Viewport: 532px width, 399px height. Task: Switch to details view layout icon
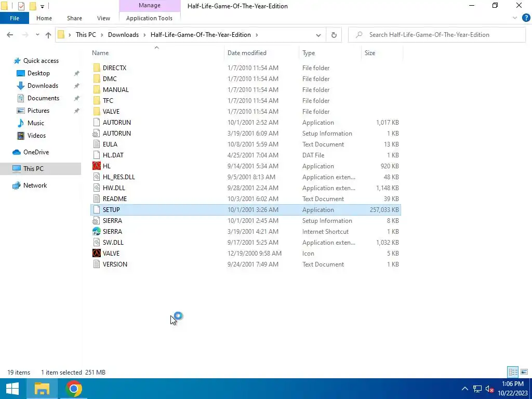(x=513, y=372)
